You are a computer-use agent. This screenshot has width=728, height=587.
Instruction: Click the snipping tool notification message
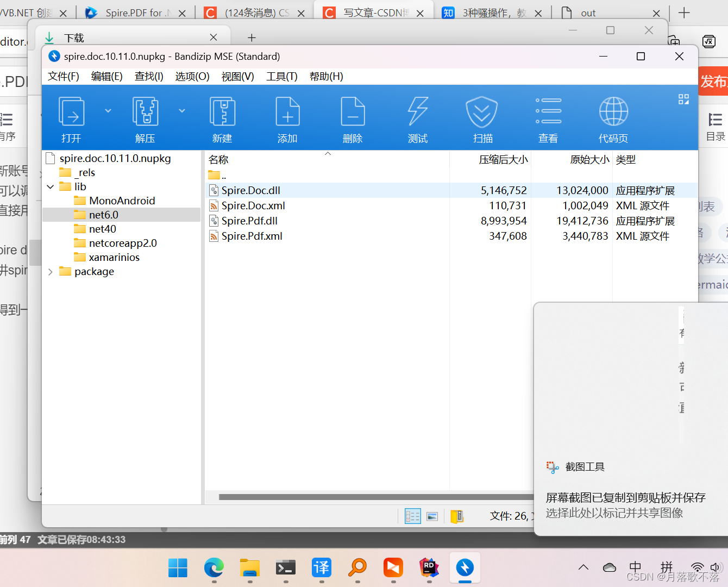[625, 505]
